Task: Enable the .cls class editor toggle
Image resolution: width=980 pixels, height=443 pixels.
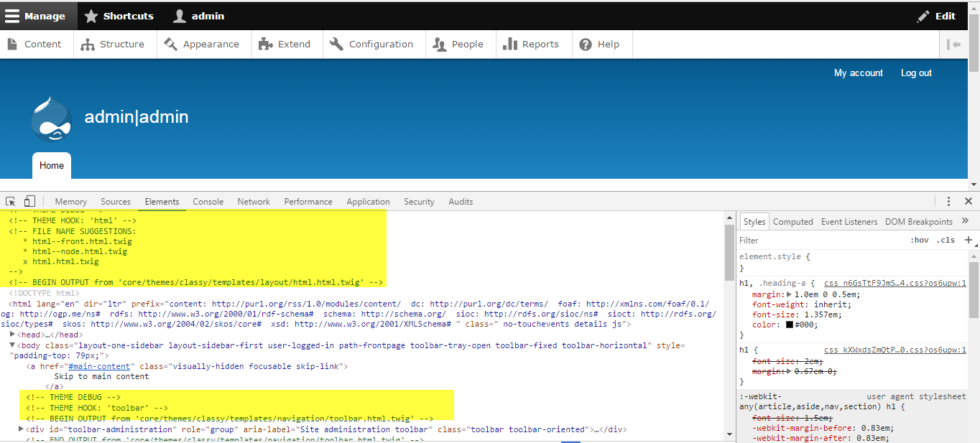Action: pyautogui.click(x=946, y=240)
